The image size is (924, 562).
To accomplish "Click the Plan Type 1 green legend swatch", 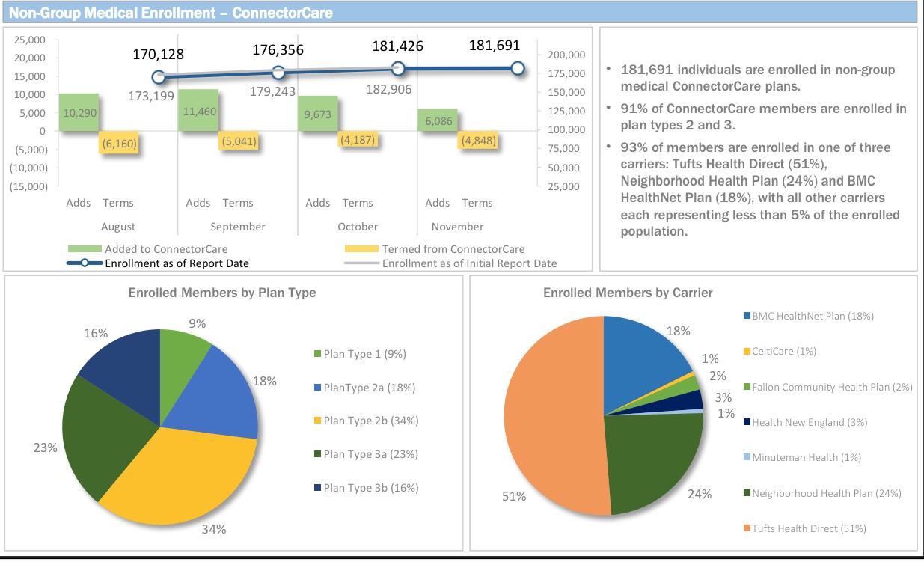I will [x=318, y=354].
